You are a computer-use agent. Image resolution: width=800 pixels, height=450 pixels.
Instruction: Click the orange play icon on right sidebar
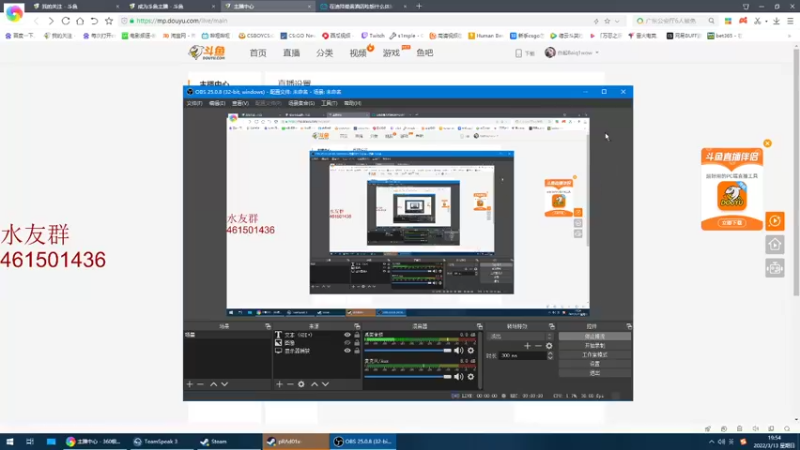click(x=775, y=221)
